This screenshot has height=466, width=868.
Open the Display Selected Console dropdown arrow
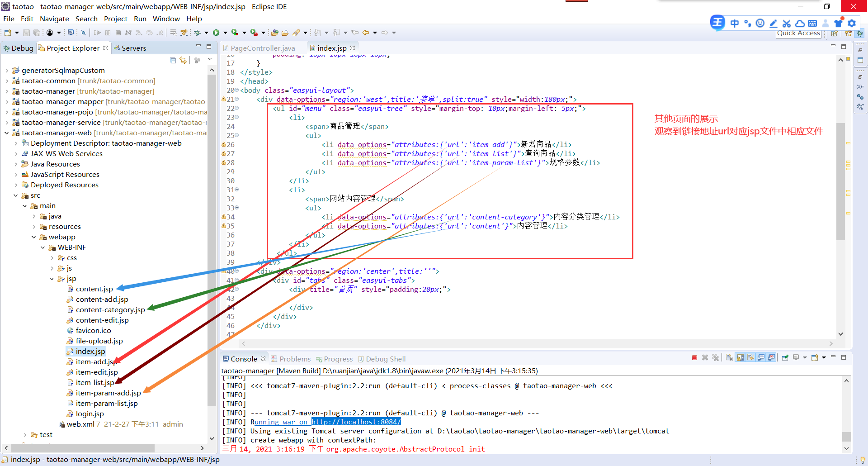click(805, 358)
